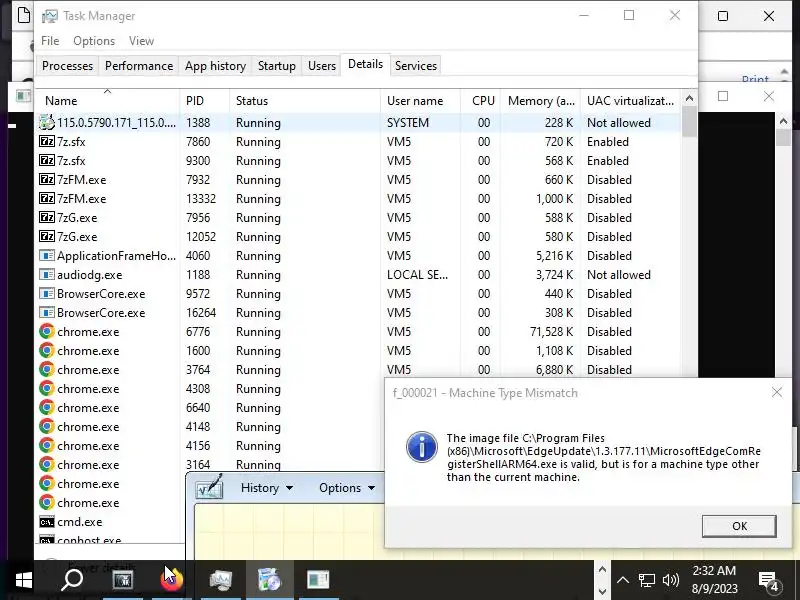The image size is (800, 600).
Task: Select the cmd.exe process icon
Action: tap(47, 522)
